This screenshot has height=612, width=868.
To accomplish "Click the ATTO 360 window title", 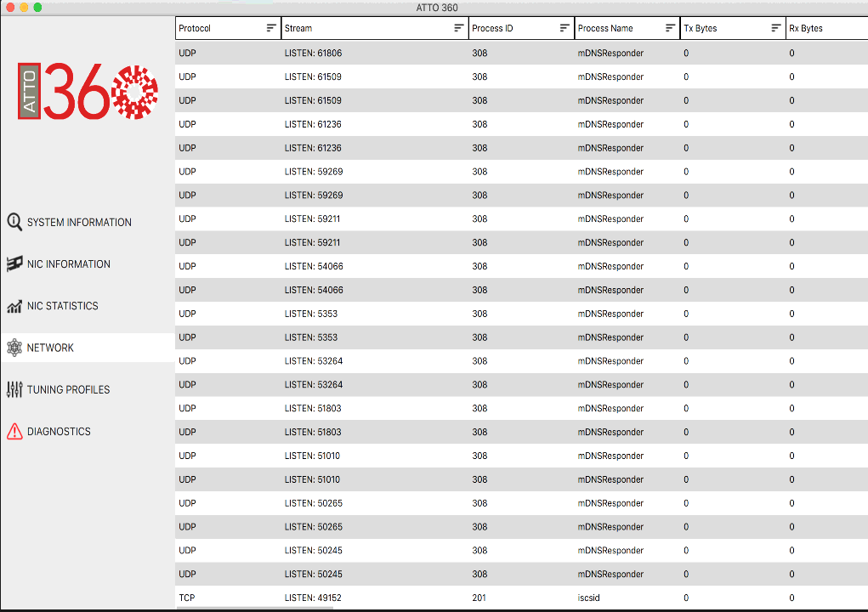I will pyautogui.click(x=437, y=8).
